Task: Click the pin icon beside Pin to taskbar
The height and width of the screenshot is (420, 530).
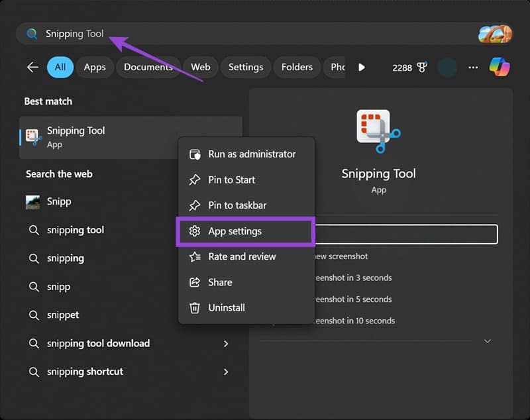Action: click(x=195, y=205)
